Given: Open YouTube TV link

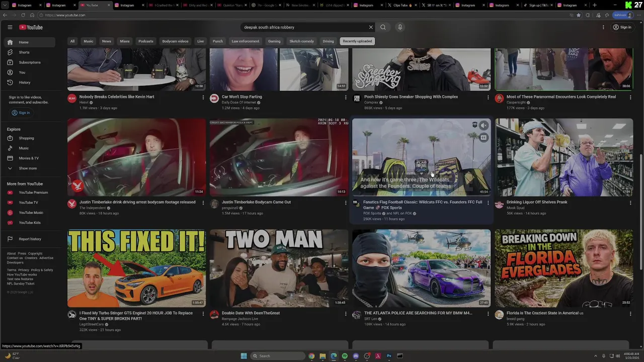Looking at the screenshot, I should coord(30,203).
